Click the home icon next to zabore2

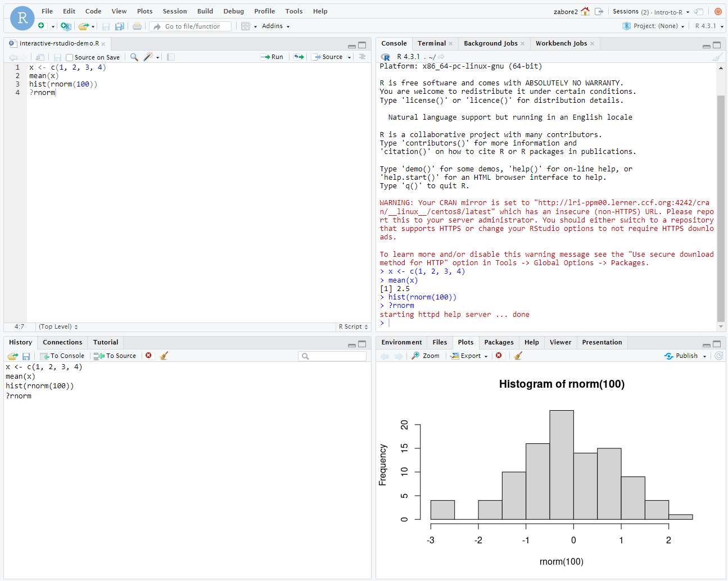click(x=585, y=11)
